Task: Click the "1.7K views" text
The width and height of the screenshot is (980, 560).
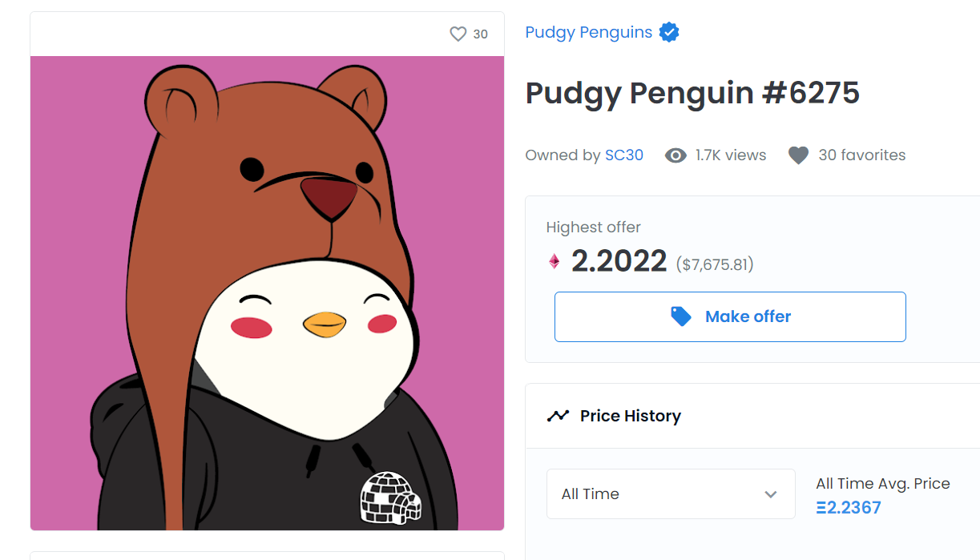Action: point(731,155)
